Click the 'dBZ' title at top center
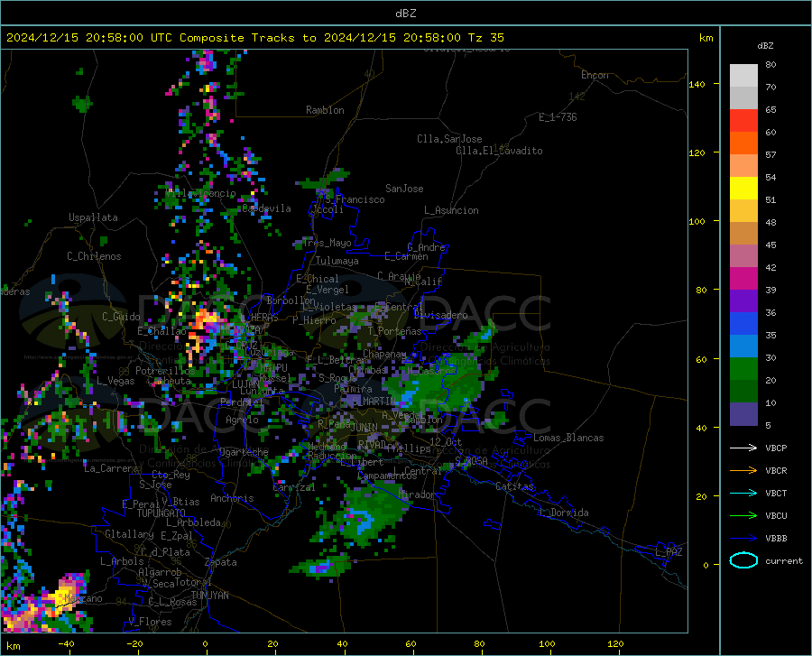This screenshot has height=656, width=812. pyautogui.click(x=405, y=14)
